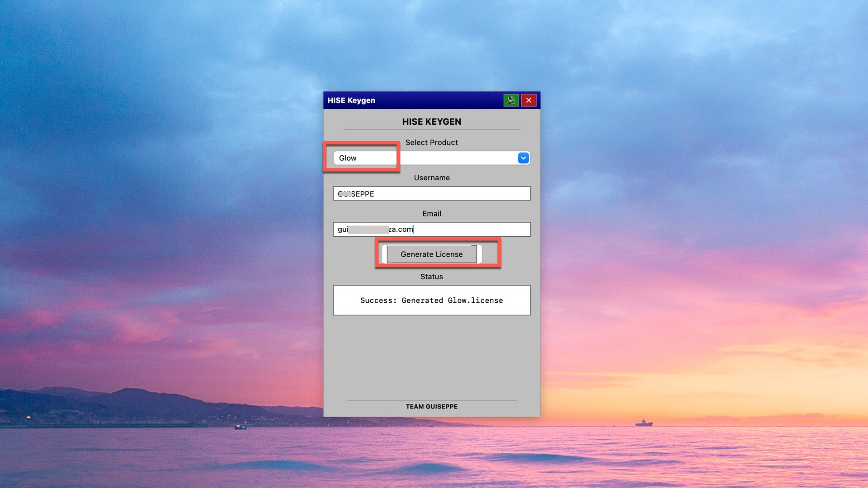868x488 pixels.
Task: Close the HISE Keygen window
Action: point(528,100)
